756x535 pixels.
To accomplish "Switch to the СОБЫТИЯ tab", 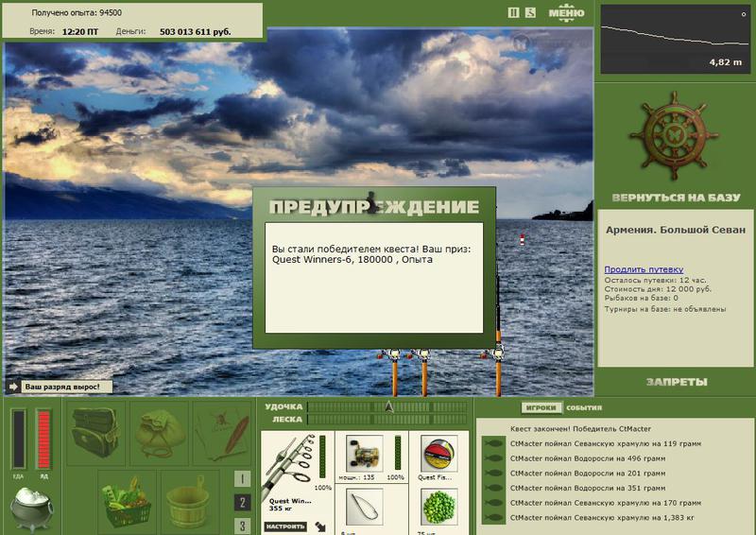I will (x=584, y=408).
